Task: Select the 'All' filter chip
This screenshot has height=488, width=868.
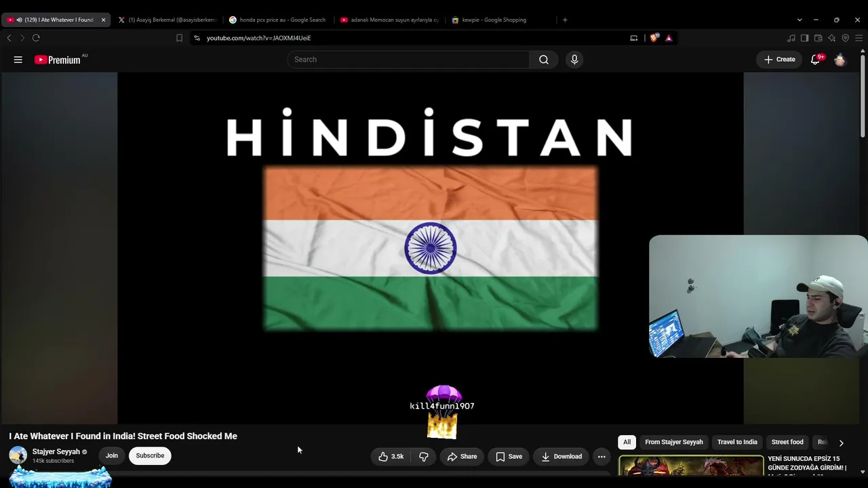Action: [627, 443]
